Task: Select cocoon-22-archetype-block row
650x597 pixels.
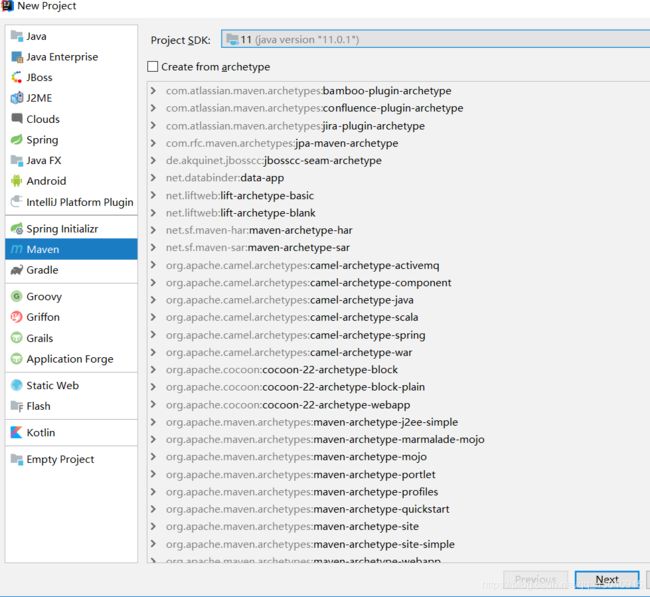Action: 399,369
